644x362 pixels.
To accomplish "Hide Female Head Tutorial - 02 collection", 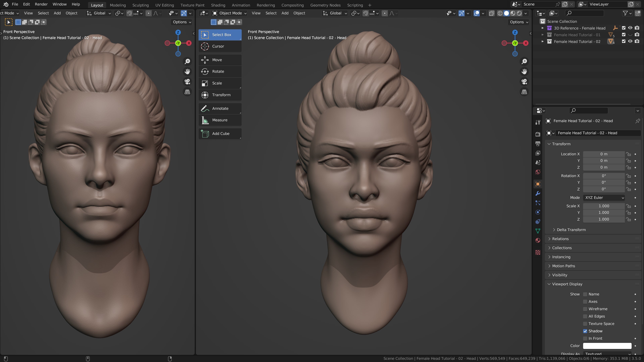I will pos(630,41).
